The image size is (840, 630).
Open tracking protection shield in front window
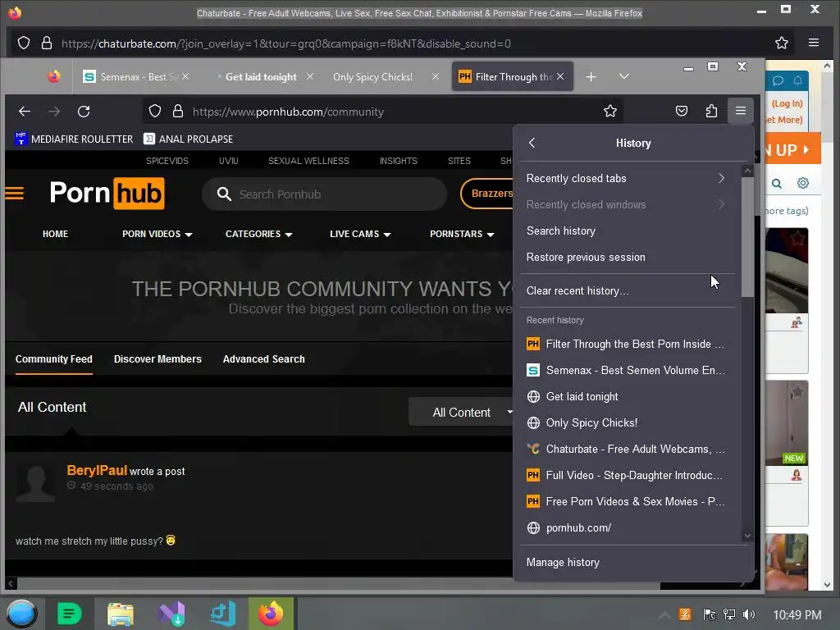(x=155, y=112)
